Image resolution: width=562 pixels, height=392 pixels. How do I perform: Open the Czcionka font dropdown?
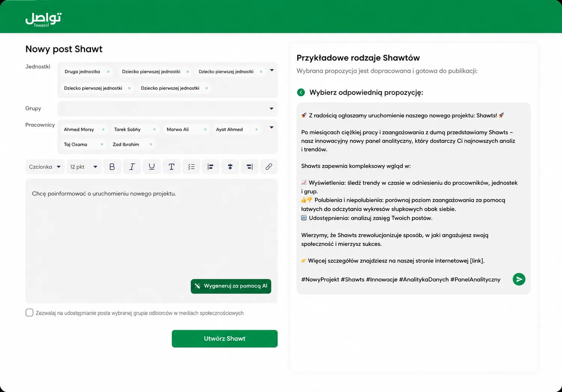coord(45,167)
